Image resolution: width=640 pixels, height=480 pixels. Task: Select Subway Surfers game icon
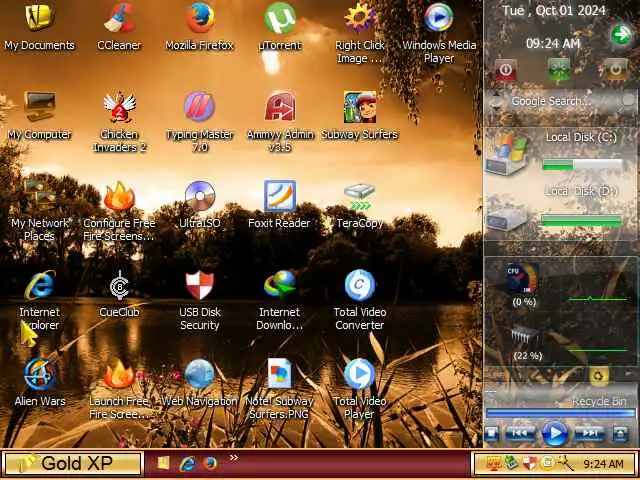tap(360, 107)
